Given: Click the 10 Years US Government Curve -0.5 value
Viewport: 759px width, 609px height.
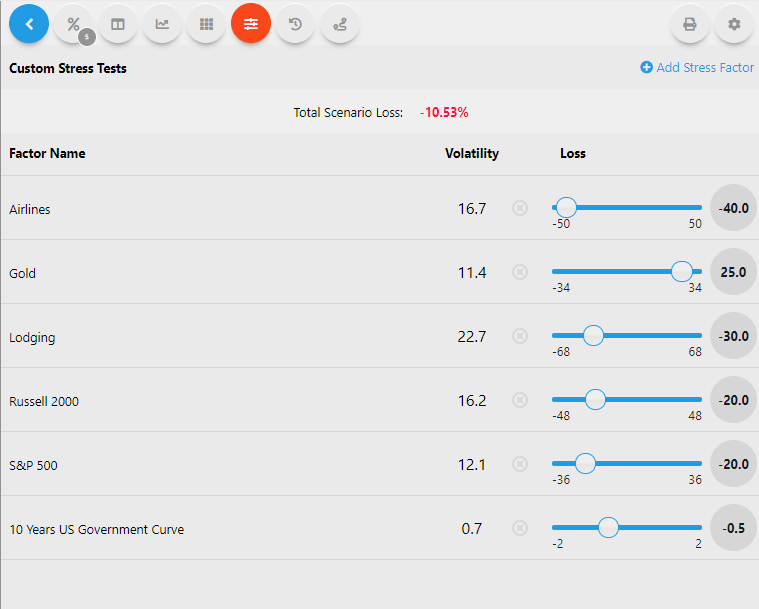Looking at the screenshot, I should pyautogui.click(x=734, y=528).
